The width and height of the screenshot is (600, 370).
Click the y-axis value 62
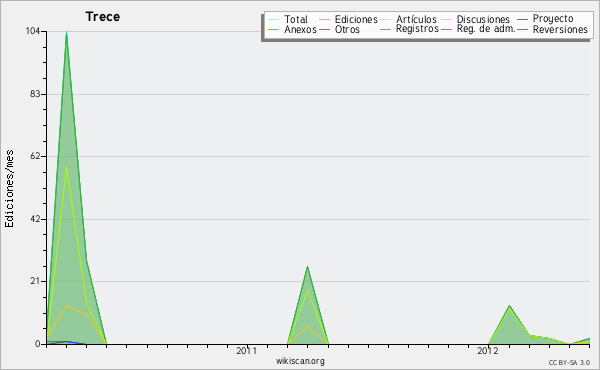(35, 156)
